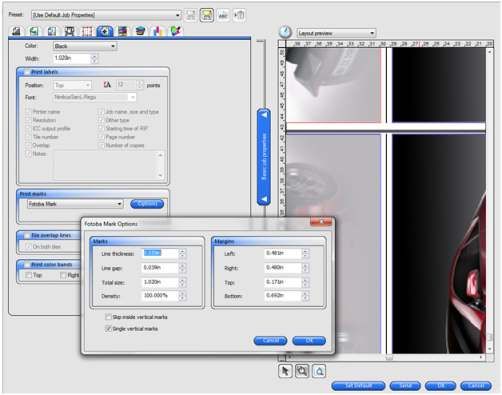Viewport: 502px width, 395px height.
Task: Open the Preset dropdown
Action: (106, 15)
